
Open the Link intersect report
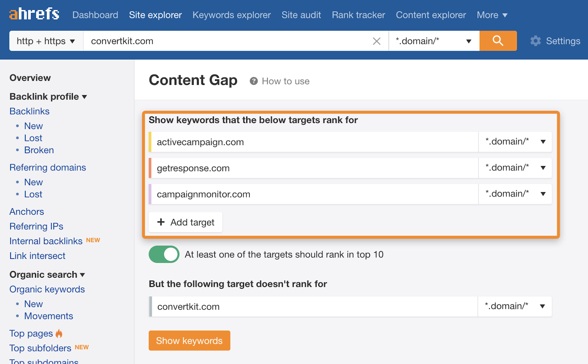click(37, 256)
